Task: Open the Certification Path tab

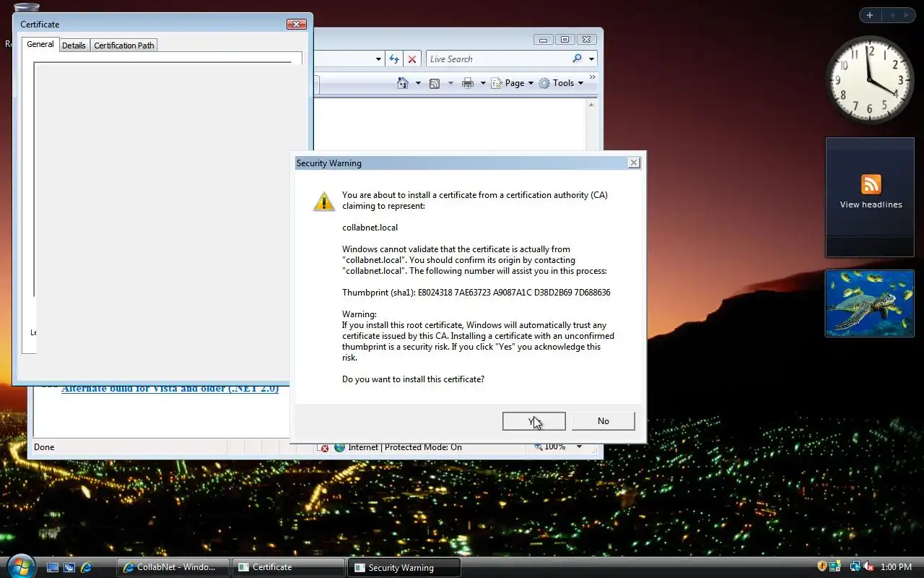Action: (x=124, y=45)
